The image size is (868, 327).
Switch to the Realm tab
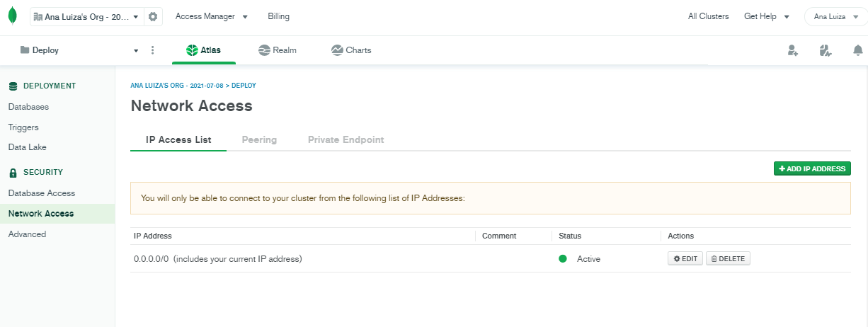277,50
